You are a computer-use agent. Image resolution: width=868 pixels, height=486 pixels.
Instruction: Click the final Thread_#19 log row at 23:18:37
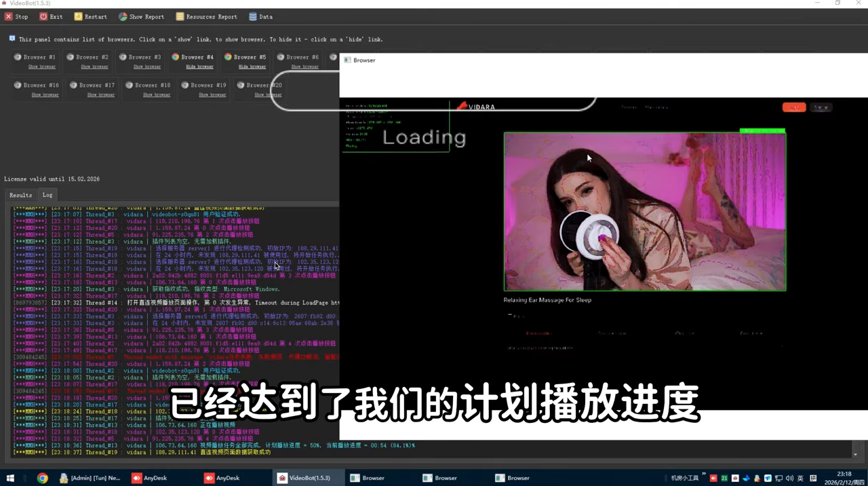pos(142,452)
